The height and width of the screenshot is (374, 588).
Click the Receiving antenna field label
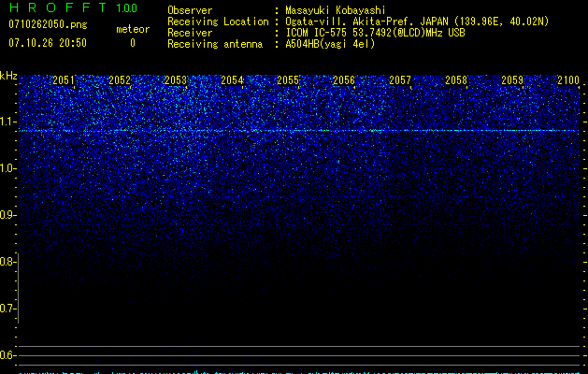215,44
